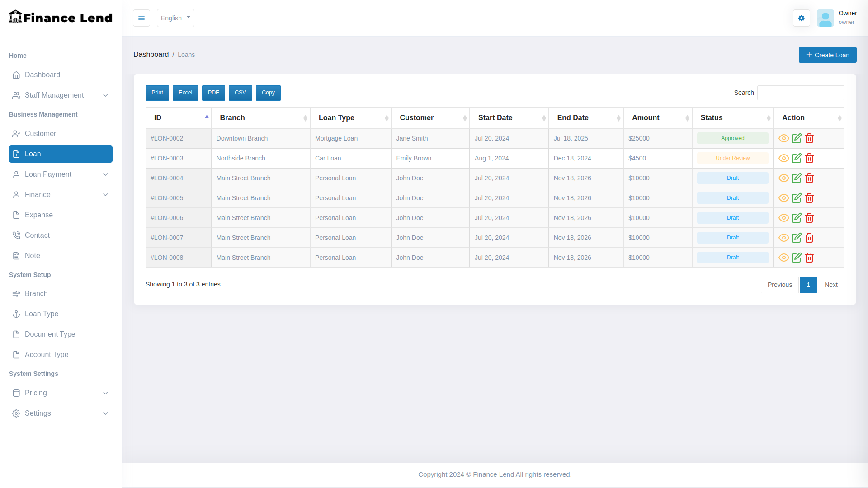Screen dimensions: 868x488
Task: Click the Create Loan button
Action: 827,55
